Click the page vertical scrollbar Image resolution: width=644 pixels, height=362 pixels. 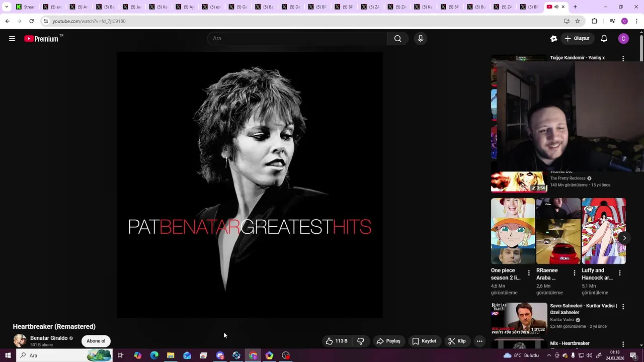coord(641,48)
